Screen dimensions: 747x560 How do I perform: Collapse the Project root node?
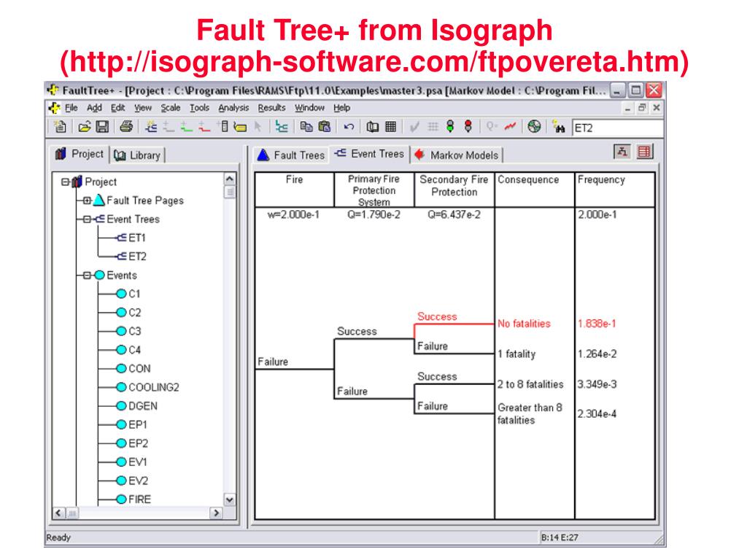[x=65, y=182]
